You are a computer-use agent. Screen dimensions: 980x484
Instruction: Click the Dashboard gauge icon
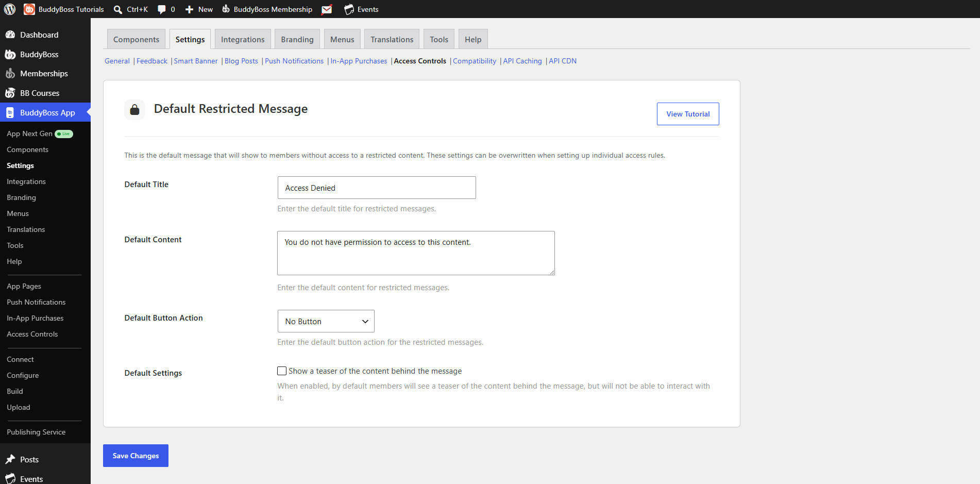[x=10, y=35]
